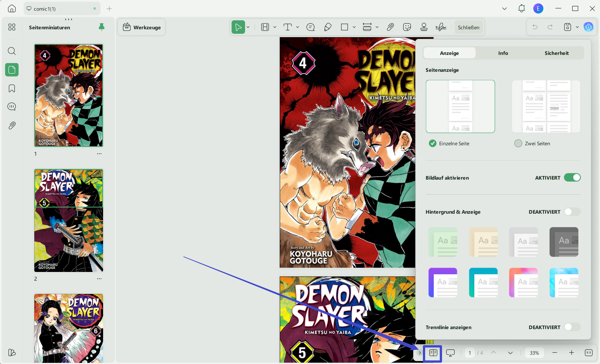Toggle Bildlauf aktivieren switch

tap(572, 178)
